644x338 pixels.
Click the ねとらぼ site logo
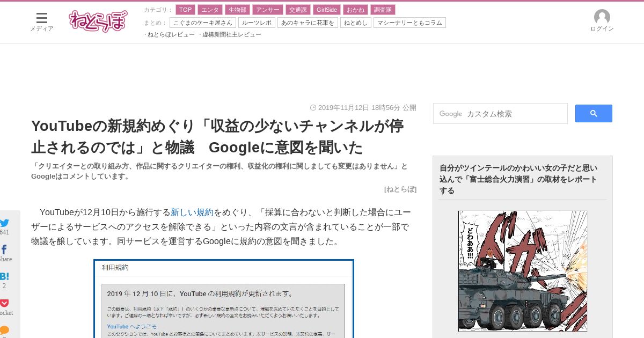98,21
